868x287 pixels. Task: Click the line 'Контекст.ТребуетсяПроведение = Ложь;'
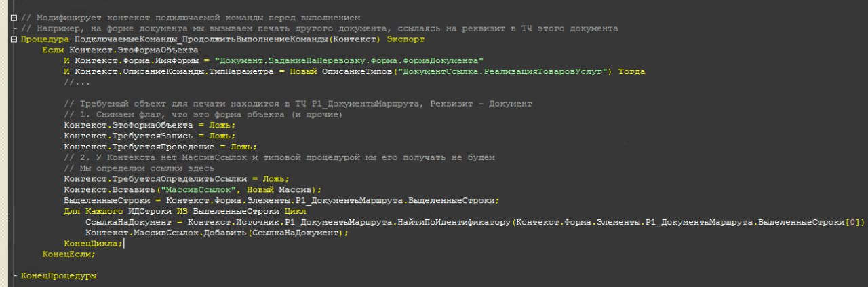click(x=161, y=147)
